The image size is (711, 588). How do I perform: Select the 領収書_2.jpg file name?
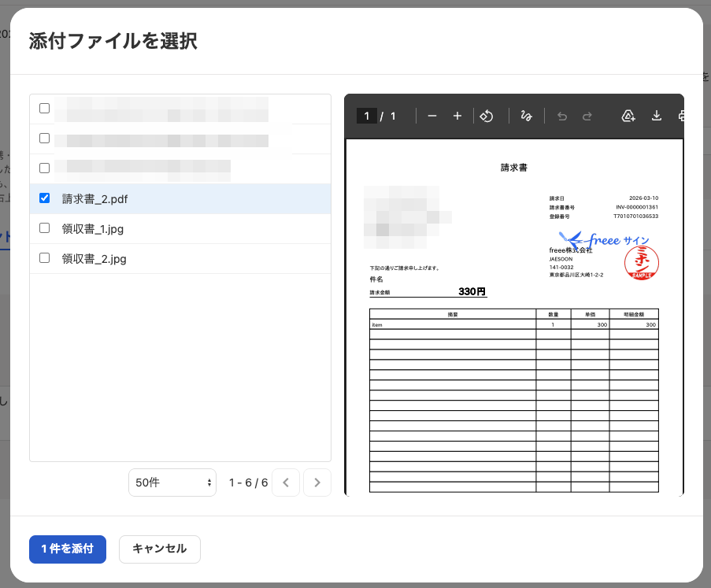[x=94, y=259]
